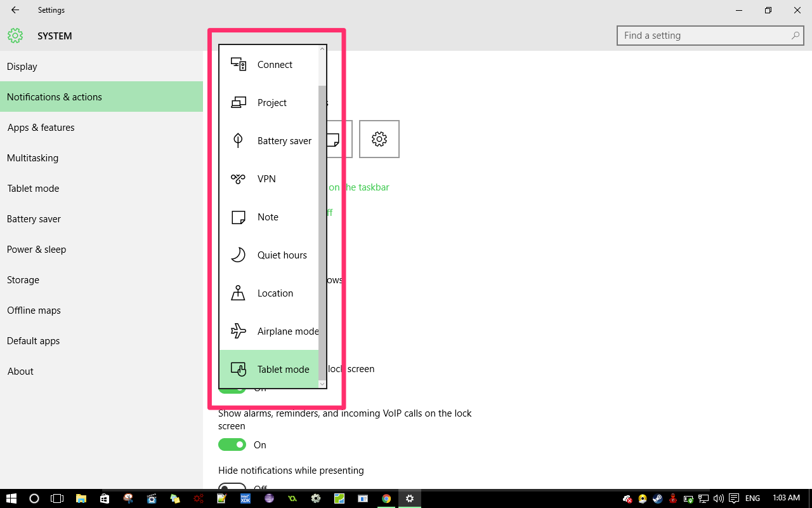Screen dimensions: 812x508
Task: Toggle the lock screen notifications switch
Action: pos(232,387)
